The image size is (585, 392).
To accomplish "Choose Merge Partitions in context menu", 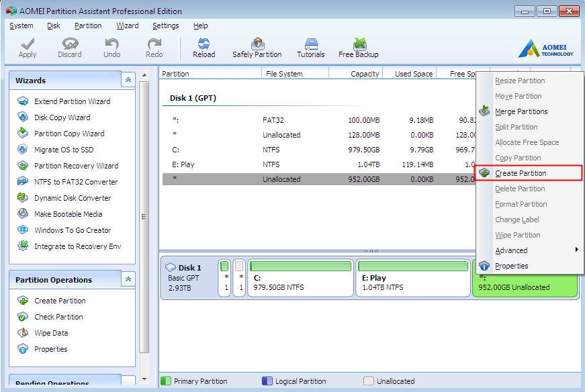I will coord(529,111).
